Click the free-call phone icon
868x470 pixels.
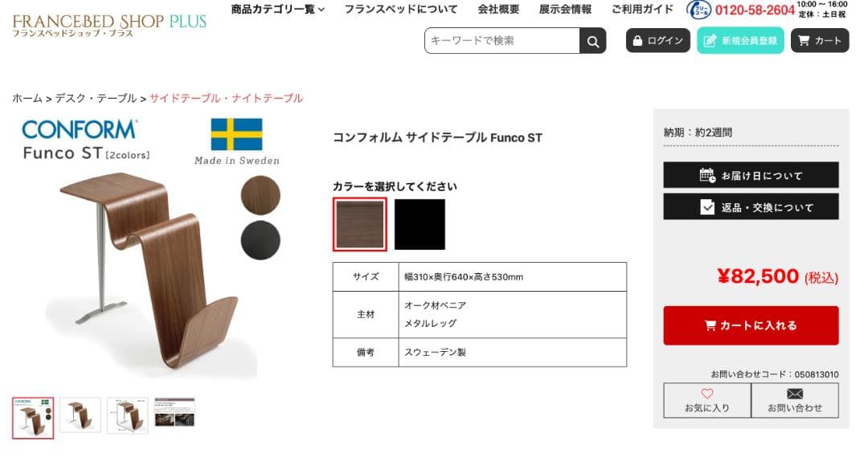coord(698,10)
